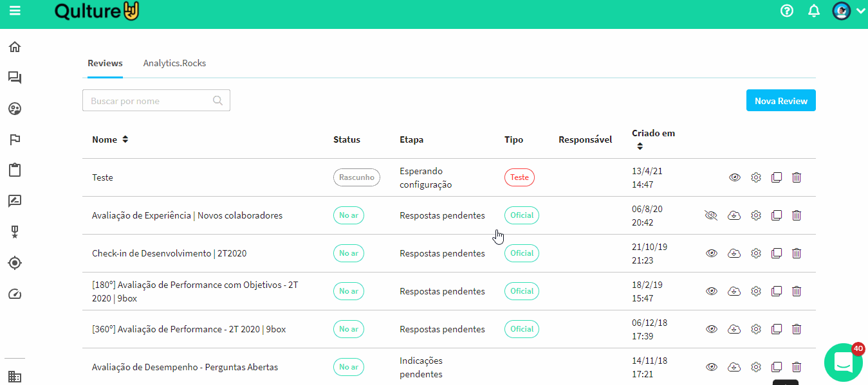Duplicate the Check-in de Desenvolvimento review
868x385 pixels.
[x=776, y=253]
